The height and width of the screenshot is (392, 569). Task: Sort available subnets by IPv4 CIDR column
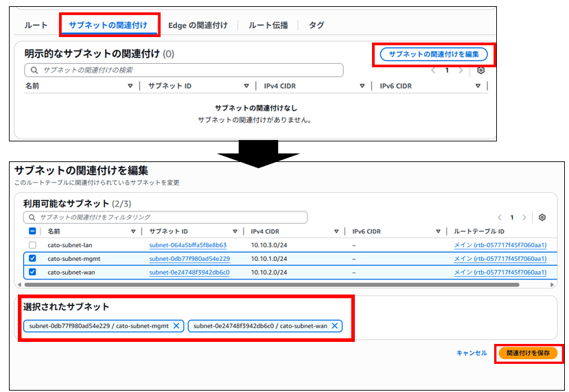(x=336, y=231)
